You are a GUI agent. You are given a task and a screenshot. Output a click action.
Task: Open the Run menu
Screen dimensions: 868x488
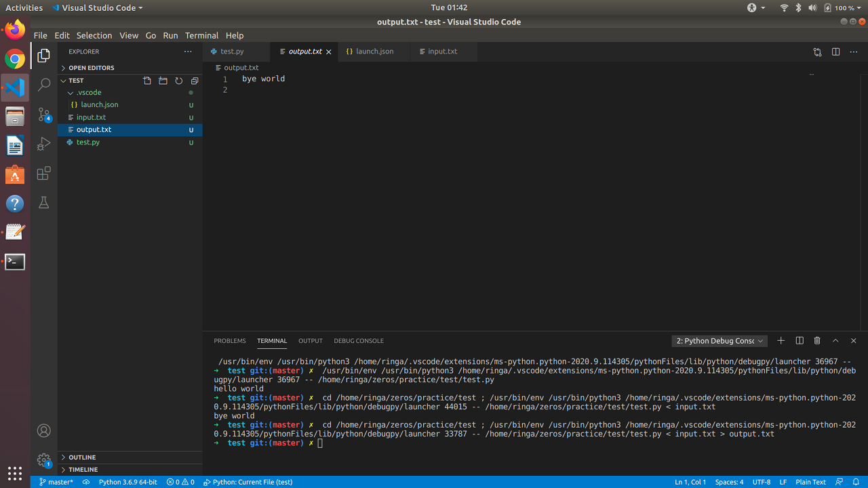[x=170, y=35]
